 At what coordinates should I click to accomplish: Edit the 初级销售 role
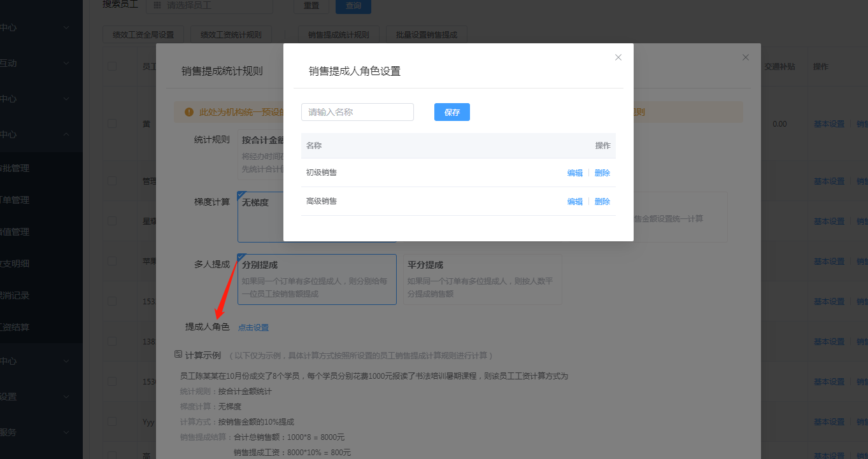pos(575,173)
